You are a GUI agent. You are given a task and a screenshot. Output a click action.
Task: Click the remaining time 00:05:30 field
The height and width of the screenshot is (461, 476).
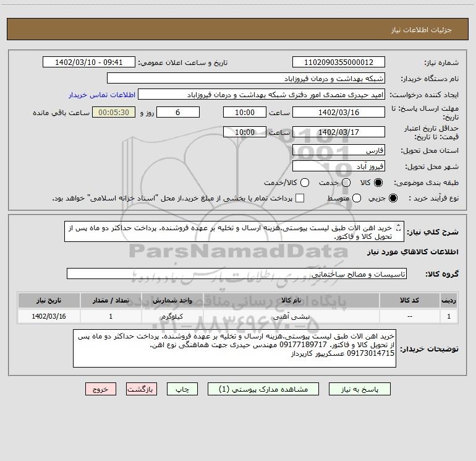[114, 112]
